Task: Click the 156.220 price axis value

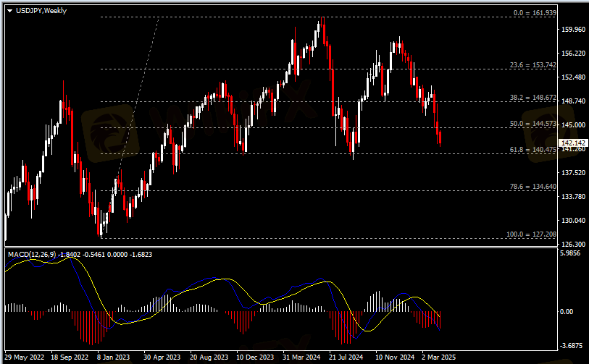Action: [x=573, y=54]
